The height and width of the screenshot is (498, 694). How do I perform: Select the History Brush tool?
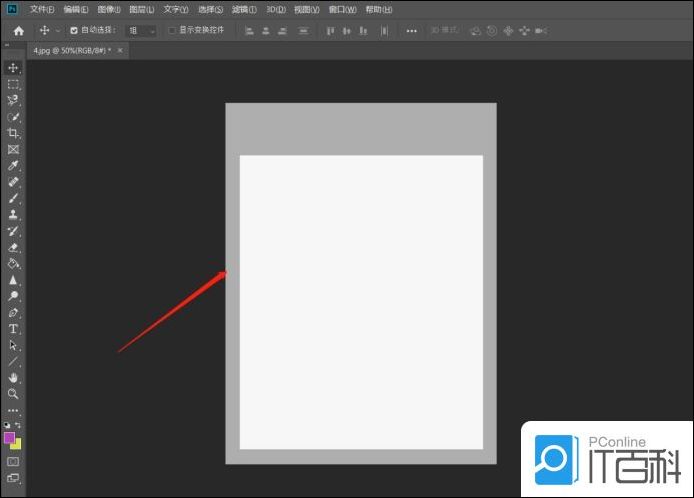(13, 231)
